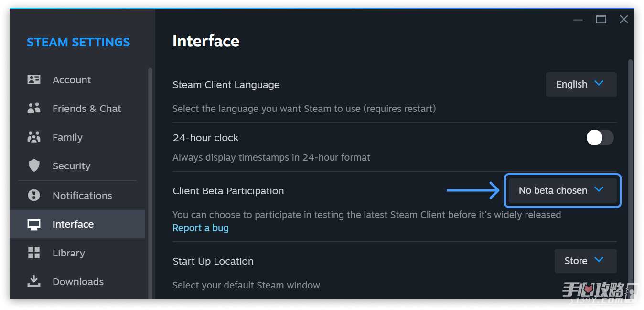Open the English language dropdown
The width and height of the screenshot is (644, 310).
pyautogui.click(x=581, y=84)
